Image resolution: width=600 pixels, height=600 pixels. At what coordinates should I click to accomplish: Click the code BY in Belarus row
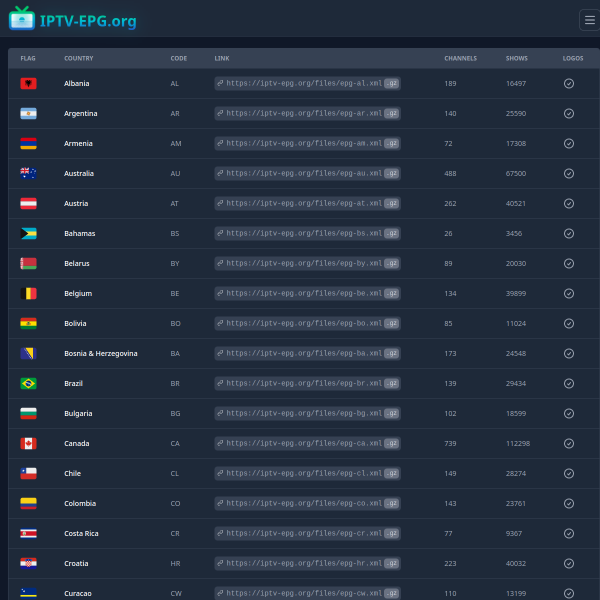point(175,263)
